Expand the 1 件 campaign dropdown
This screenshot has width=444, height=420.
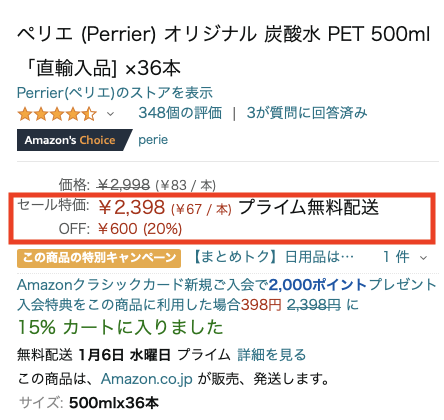coord(405,257)
